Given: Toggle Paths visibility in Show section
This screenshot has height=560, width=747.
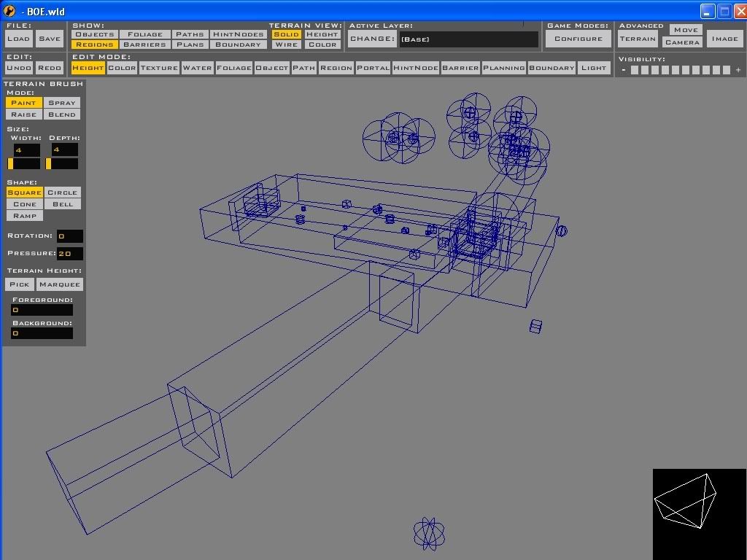Looking at the screenshot, I should tap(190, 34).
